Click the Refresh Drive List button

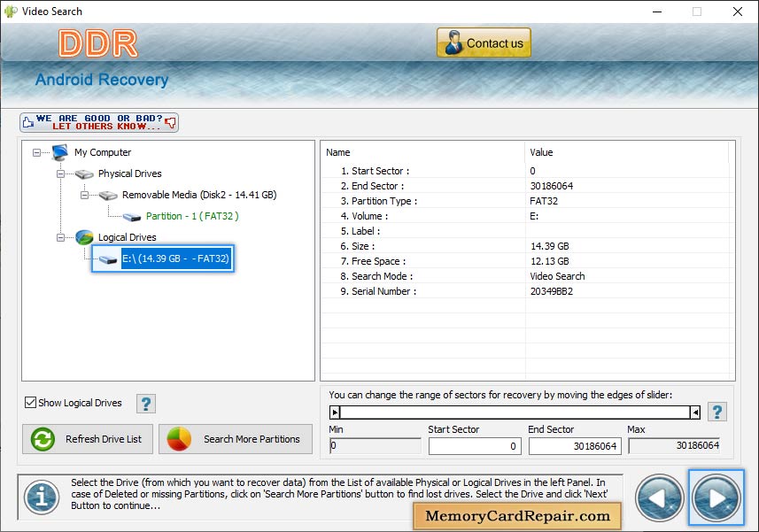(x=88, y=439)
